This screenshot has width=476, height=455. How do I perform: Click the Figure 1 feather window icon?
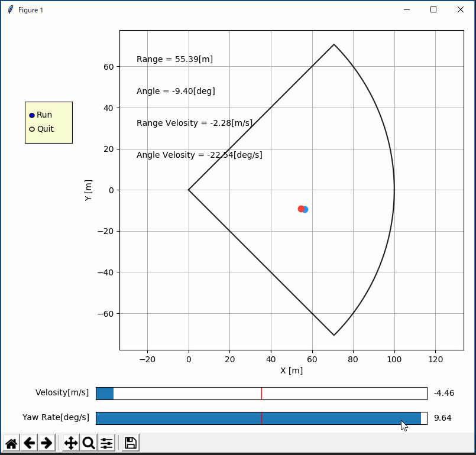click(x=10, y=9)
